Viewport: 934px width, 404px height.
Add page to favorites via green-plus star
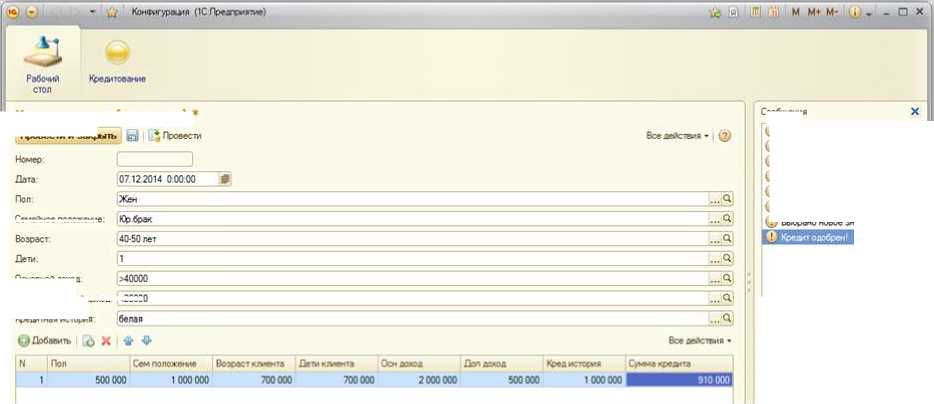tap(715, 13)
